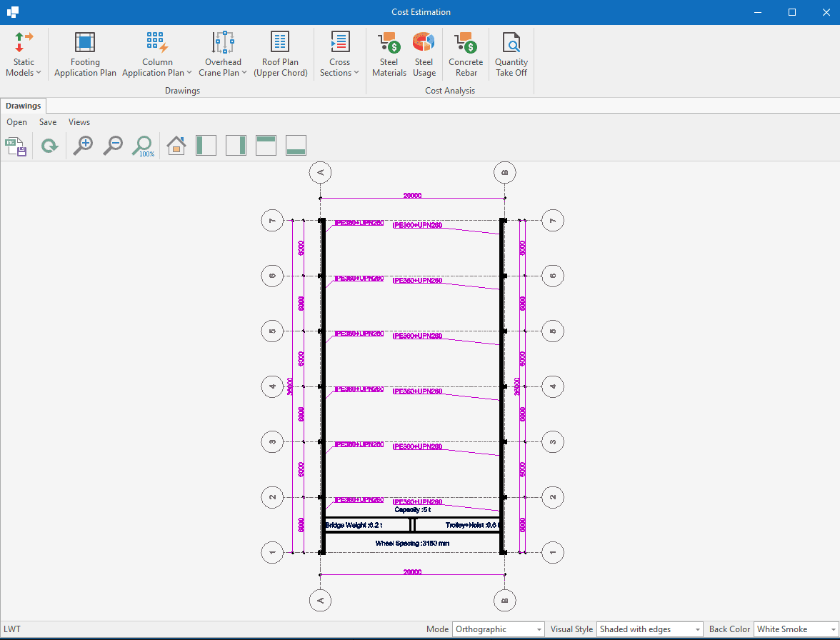Image resolution: width=840 pixels, height=640 pixels.
Task: Open Concrete Rebar cost analysis
Action: point(466,54)
